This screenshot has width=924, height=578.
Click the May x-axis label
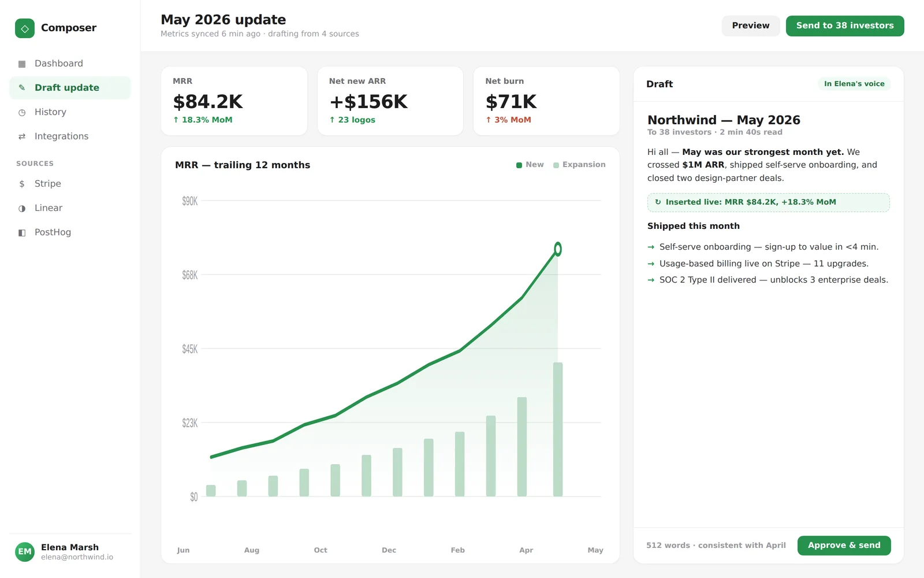pyautogui.click(x=595, y=550)
